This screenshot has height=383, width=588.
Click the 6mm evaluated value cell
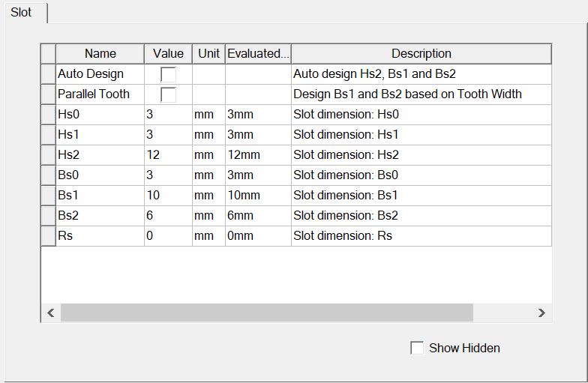click(x=258, y=216)
